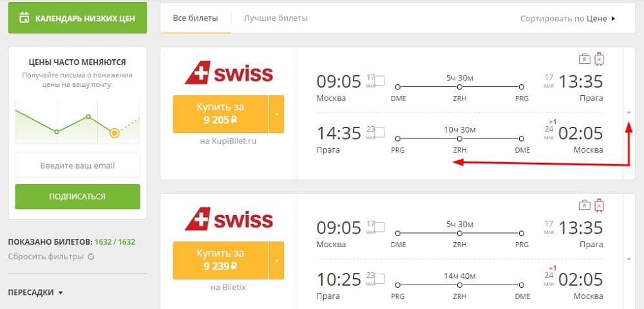Click the reset icon next to Сбросить фильтры
The height and width of the screenshot is (309, 644).
pos(91,257)
